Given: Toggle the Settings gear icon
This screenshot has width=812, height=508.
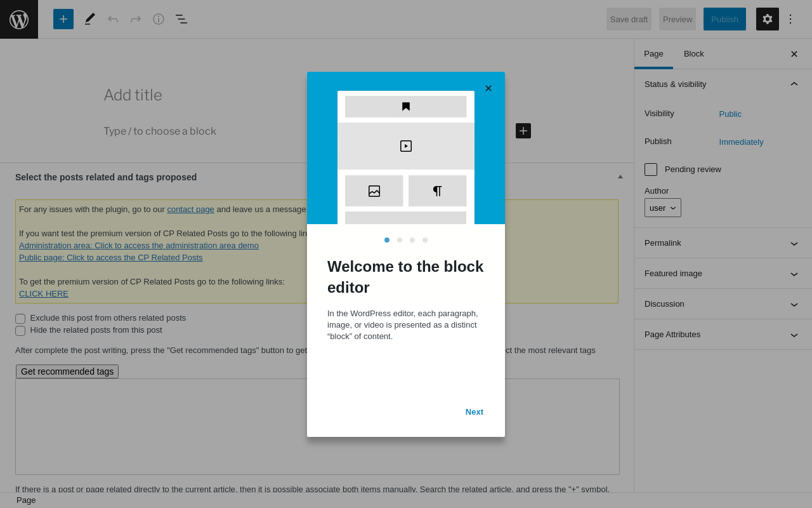Looking at the screenshot, I should pyautogui.click(x=768, y=19).
